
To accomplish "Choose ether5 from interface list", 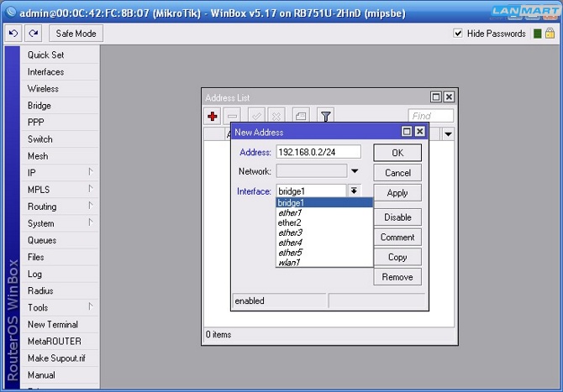I will (x=324, y=253).
